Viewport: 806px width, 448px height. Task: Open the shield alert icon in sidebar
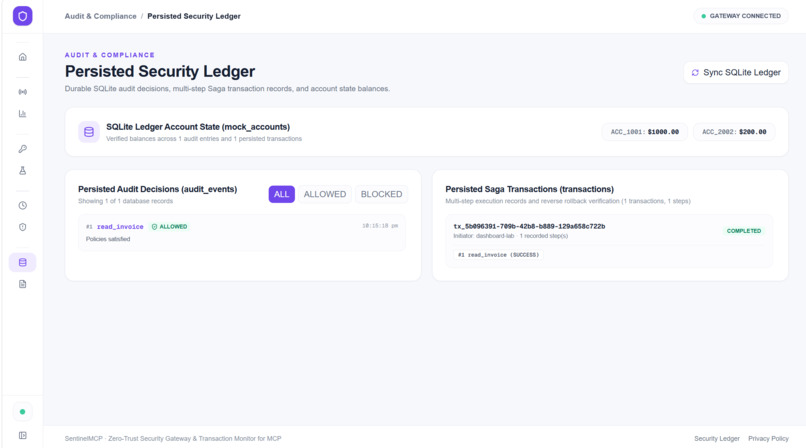click(x=23, y=227)
